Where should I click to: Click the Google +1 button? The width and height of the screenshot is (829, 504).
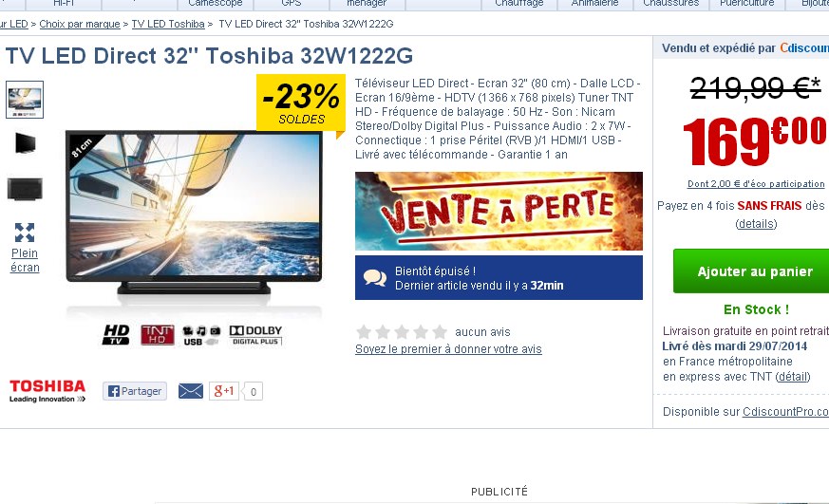224,391
